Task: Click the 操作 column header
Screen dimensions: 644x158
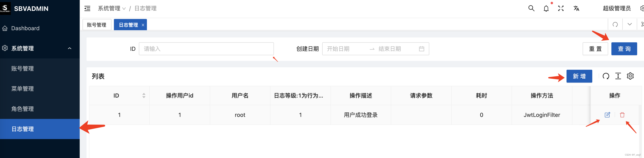Action: coord(614,95)
